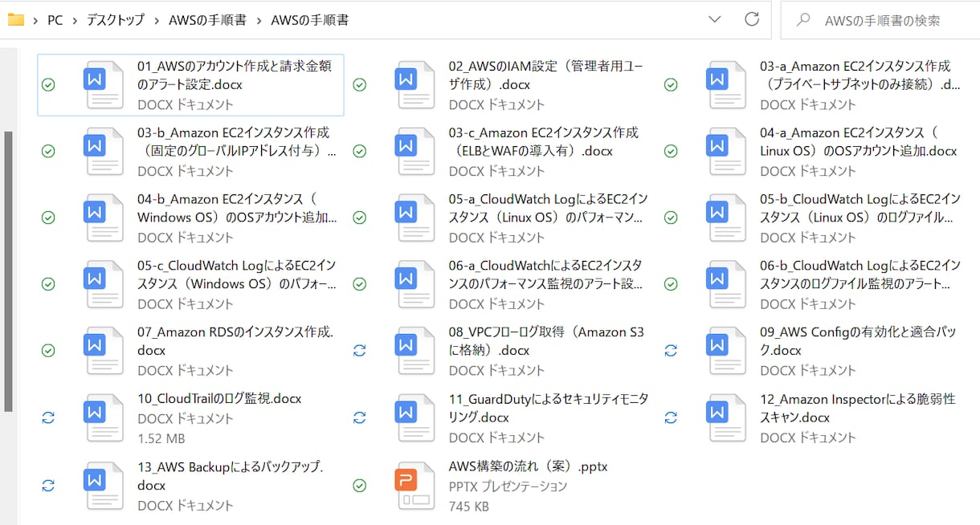
Task: Click the file name 12_Amazon Inspectorによる脆弱性スキャン.docx
Action: pyautogui.click(x=858, y=408)
